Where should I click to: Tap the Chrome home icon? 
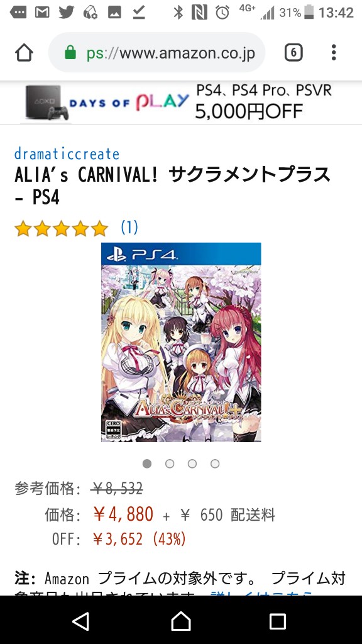24,53
